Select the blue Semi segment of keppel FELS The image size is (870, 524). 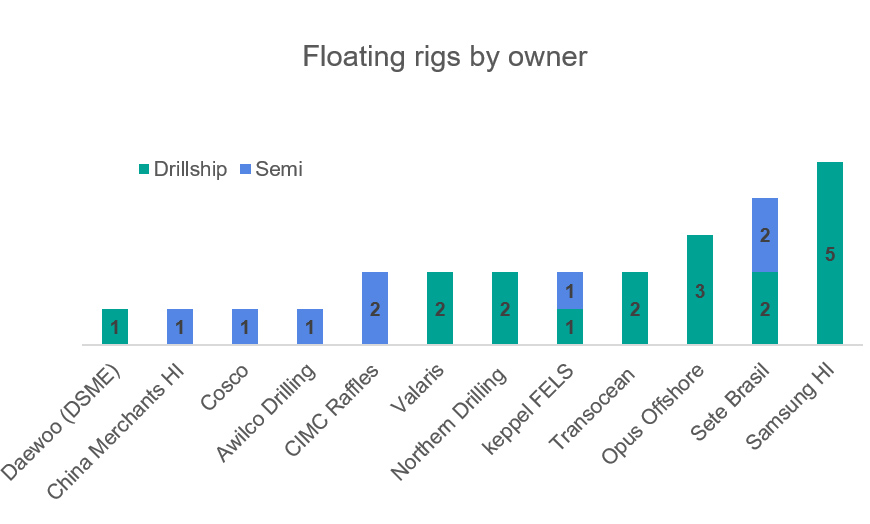[570, 290]
